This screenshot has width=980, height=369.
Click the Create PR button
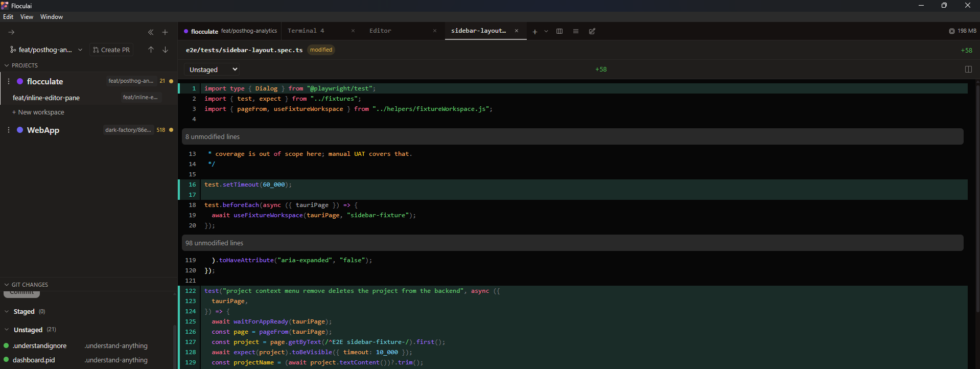point(111,50)
